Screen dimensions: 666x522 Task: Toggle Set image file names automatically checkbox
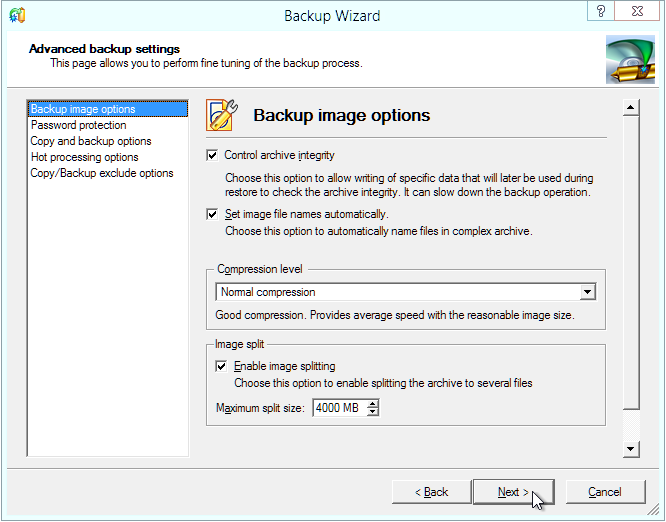212,214
